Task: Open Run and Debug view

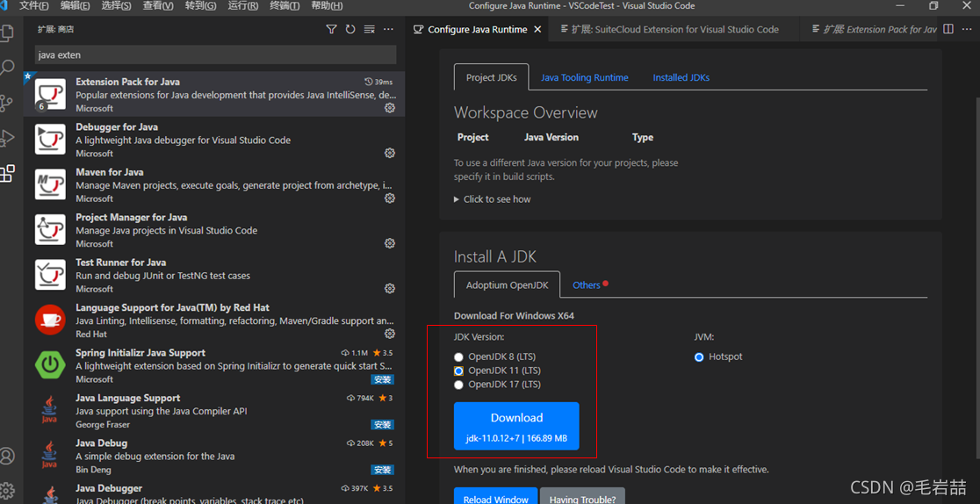Action: pos(8,138)
